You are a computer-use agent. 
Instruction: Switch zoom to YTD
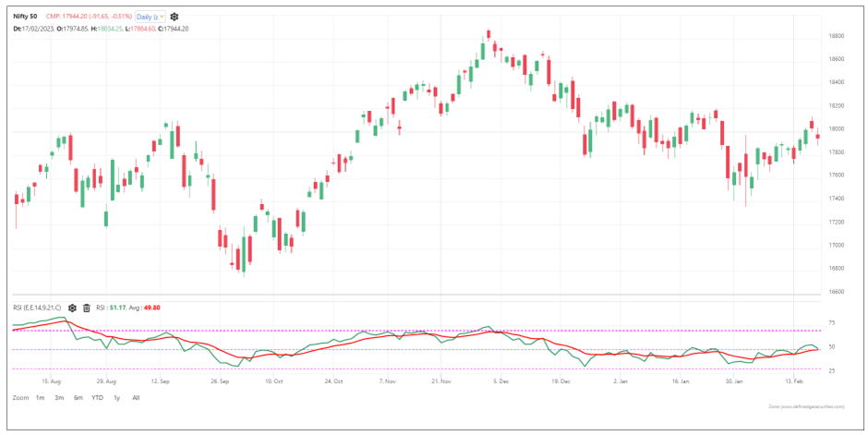click(x=97, y=397)
